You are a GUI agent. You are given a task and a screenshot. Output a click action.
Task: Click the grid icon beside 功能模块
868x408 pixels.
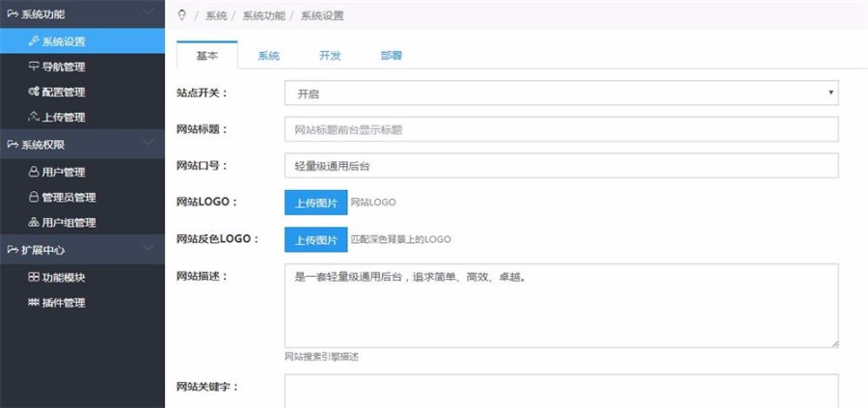pos(33,278)
